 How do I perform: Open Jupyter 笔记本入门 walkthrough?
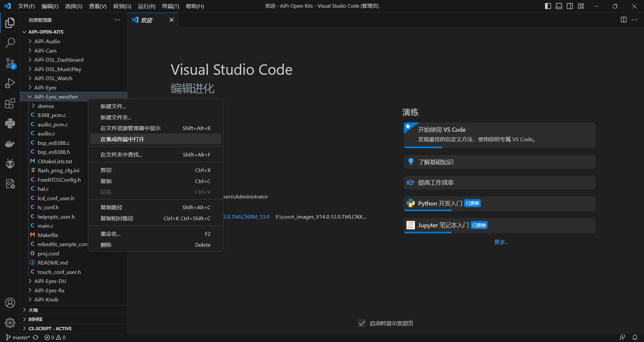(x=500, y=225)
